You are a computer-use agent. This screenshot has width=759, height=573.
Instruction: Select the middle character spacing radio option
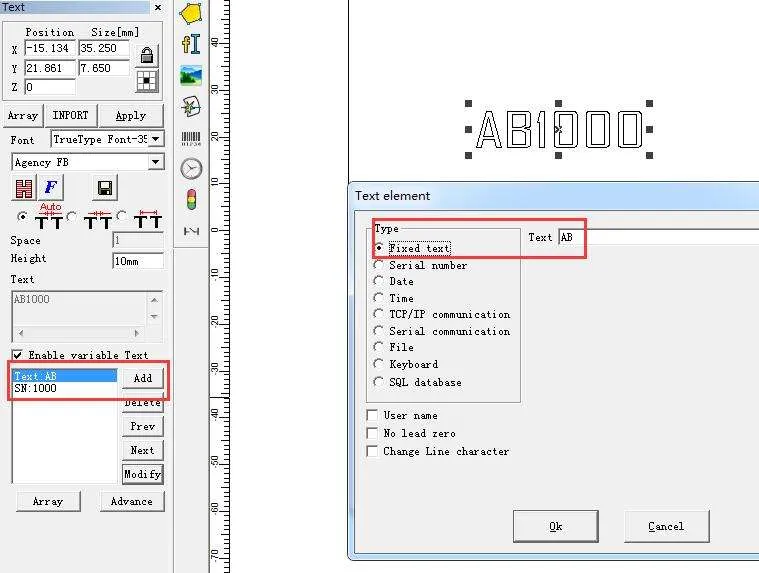[x=72, y=216]
